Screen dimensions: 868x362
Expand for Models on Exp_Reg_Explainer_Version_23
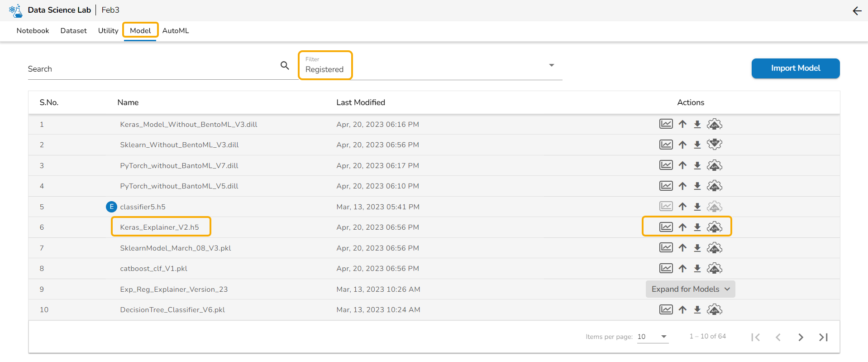click(x=690, y=289)
